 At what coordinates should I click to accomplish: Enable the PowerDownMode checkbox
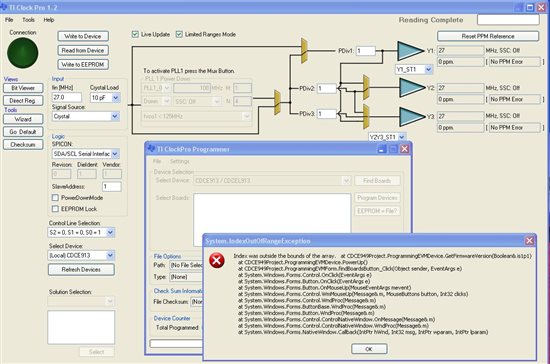point(55,198)
